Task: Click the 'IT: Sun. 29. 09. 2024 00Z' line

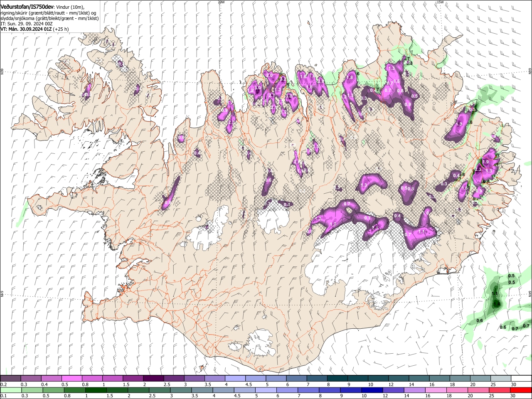Action: pos(27,24)
